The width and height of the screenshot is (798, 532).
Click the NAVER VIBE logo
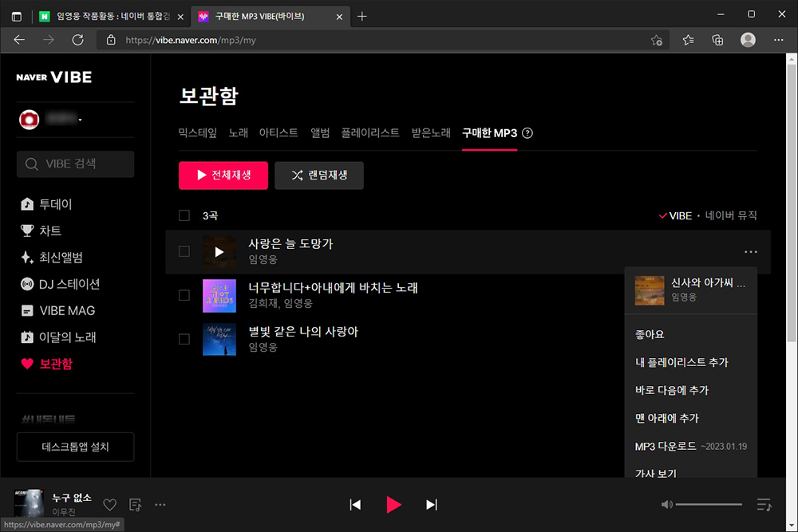[x=54, y=77]
